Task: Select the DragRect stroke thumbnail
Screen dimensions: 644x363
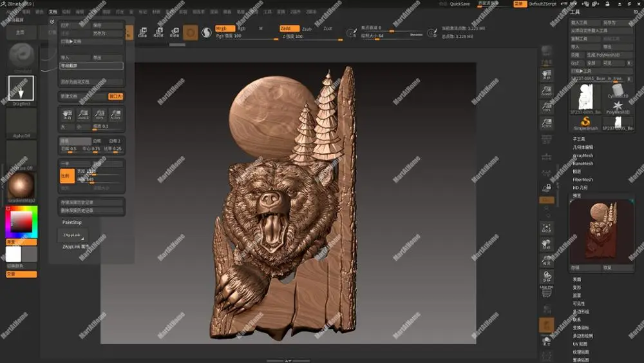Action: click(21, 88)
